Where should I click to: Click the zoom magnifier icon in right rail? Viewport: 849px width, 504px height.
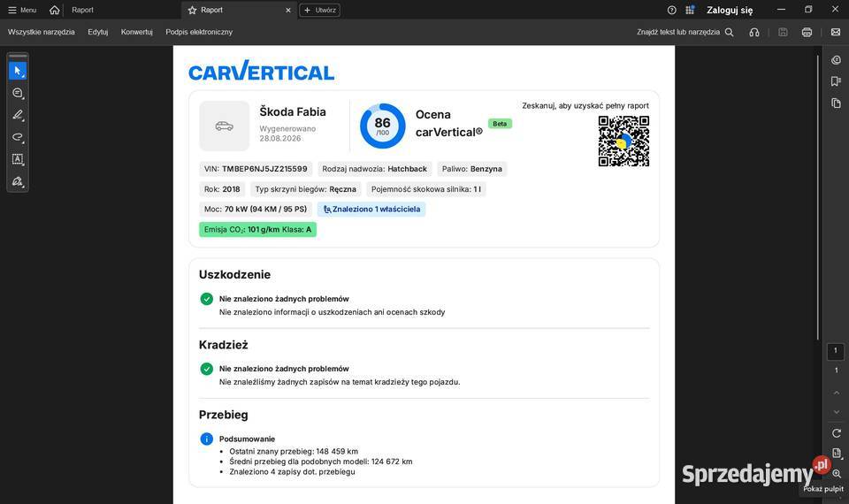coord(837,474)
